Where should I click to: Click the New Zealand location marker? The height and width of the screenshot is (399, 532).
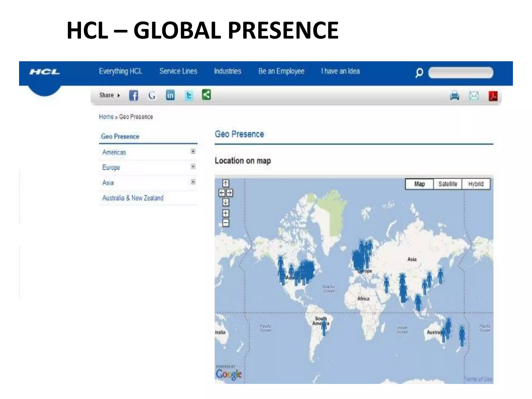click(x=462, y=335)
